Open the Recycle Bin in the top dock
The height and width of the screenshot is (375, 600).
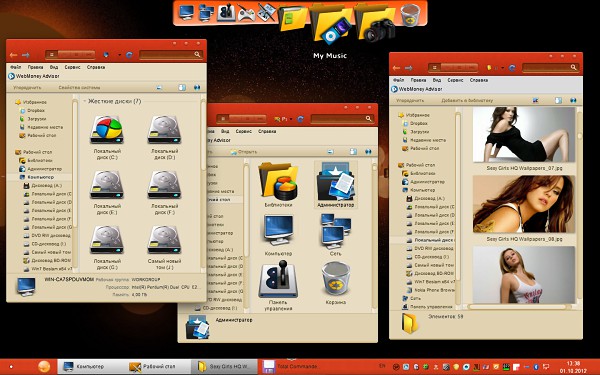(410, 15)
